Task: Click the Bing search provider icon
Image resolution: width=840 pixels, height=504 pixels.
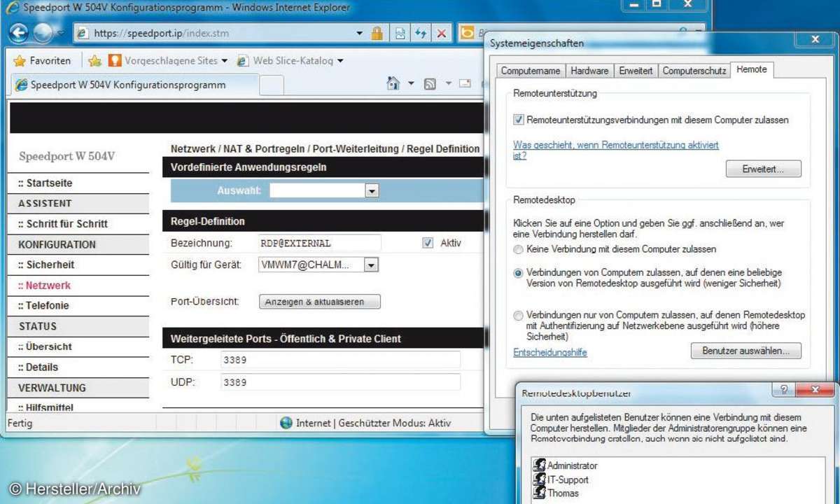Action: 467,33
